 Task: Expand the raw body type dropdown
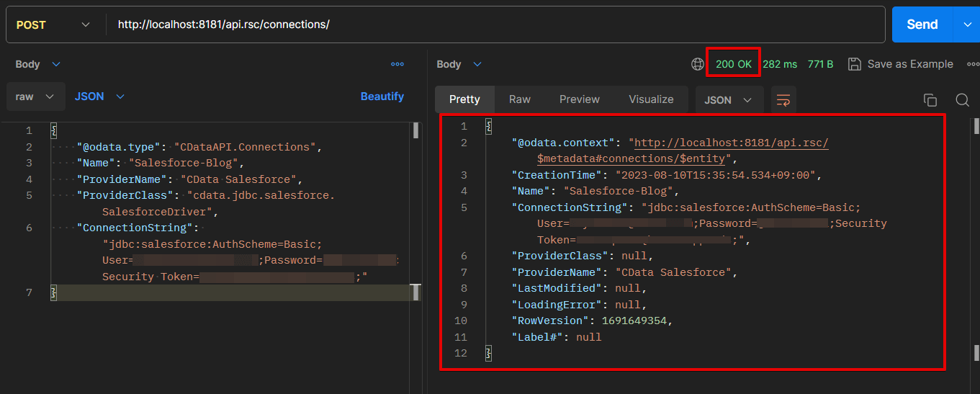tap(35, 97)
